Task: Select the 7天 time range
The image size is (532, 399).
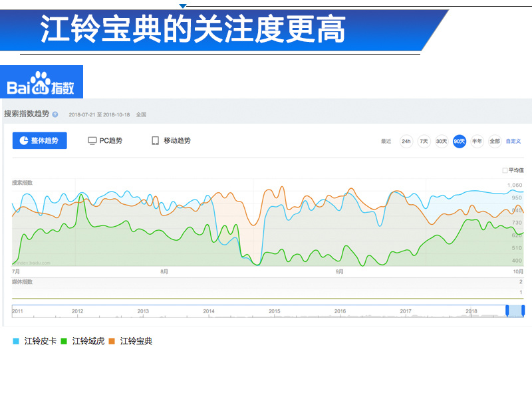Action: [x=424, y=141]
